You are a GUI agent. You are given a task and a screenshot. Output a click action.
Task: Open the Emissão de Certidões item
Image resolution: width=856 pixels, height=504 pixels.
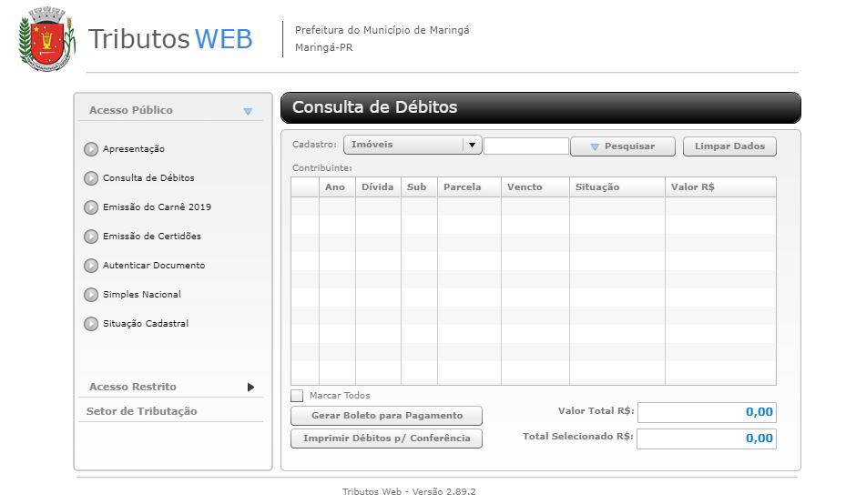pos(152,237)
